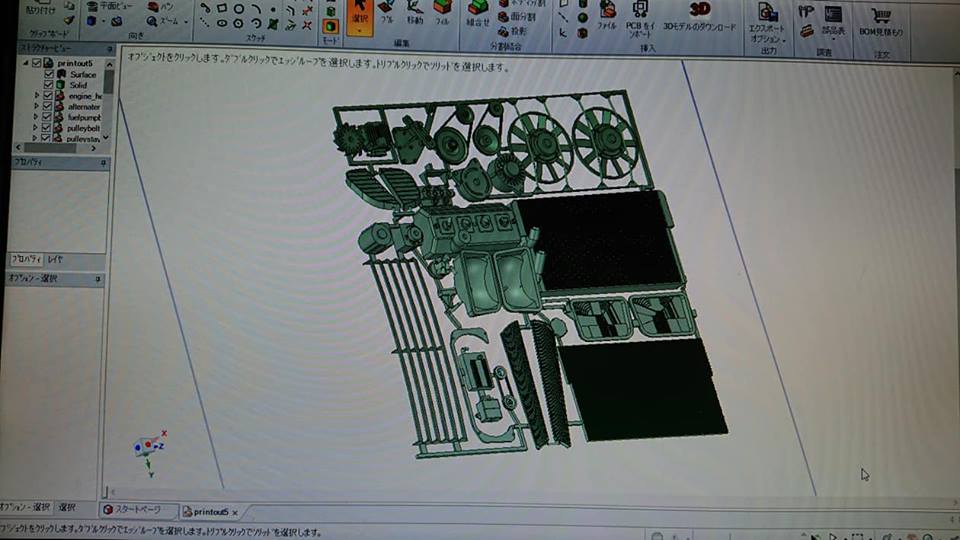Pin the オプション-選択 panel
Image resolution: width=960 pixels, height=540 pixels.
(98, 279)
